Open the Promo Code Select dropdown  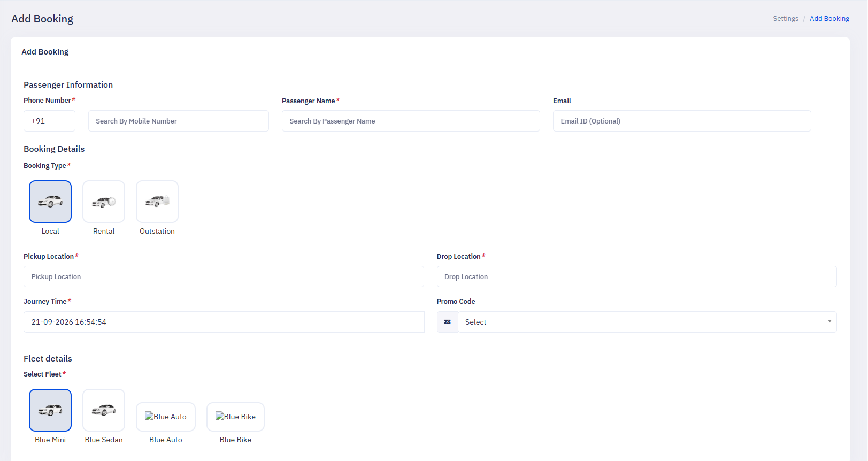(x=647, y=322)
